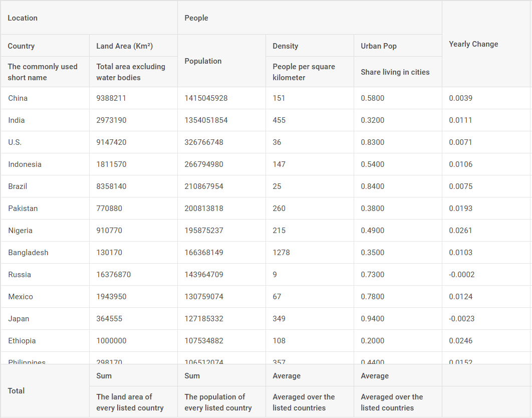The height and width of the screenshot is (418, 532).
Task: Click Japan's density value 349
Action: [310, 319]
